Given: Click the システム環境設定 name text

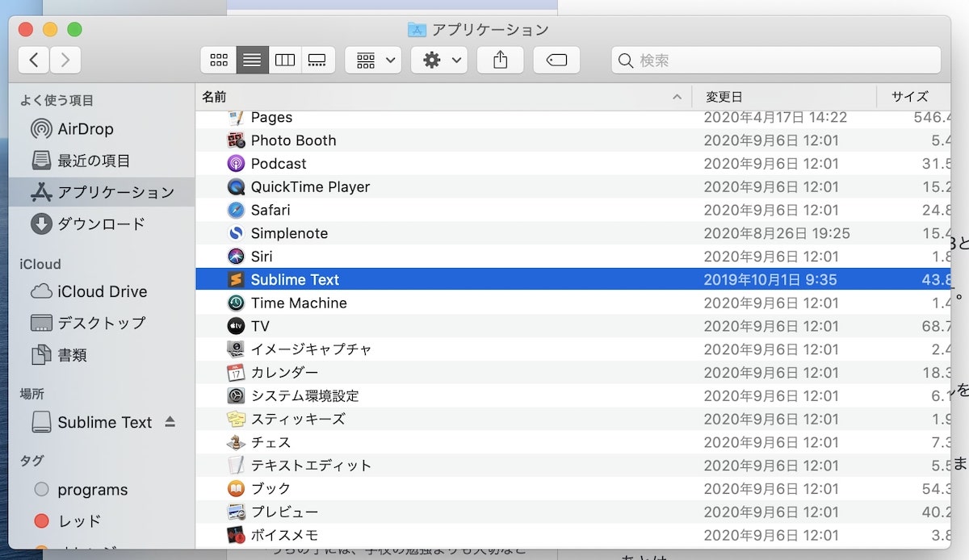Looking at the screenshot, I should coord(304,396).
